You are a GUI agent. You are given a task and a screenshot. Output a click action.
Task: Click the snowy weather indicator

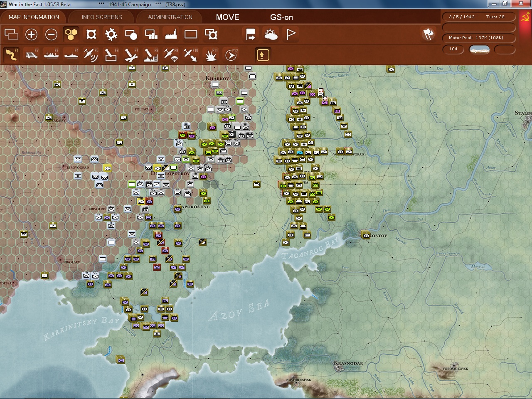pos(479,49)
